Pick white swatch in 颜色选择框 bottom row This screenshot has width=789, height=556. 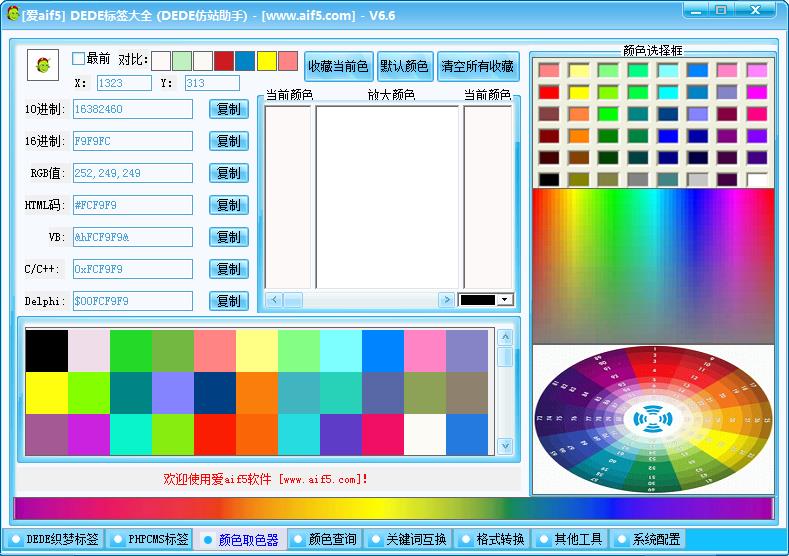(757, 180)
